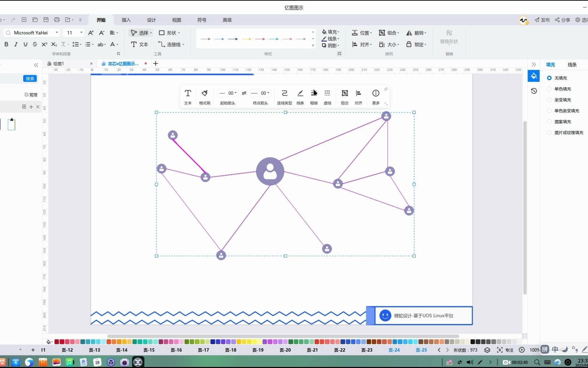Expand the line style gallery
This screenshot has height=368, width=588.
point(313,45)
